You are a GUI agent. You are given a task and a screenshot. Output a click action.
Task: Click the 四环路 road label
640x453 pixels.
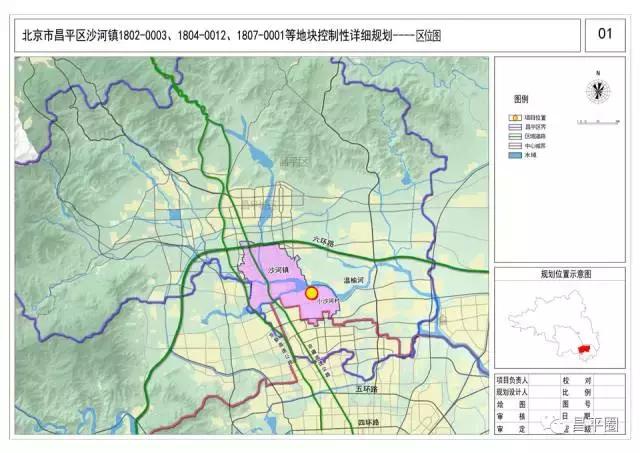(x=368, y=422)
